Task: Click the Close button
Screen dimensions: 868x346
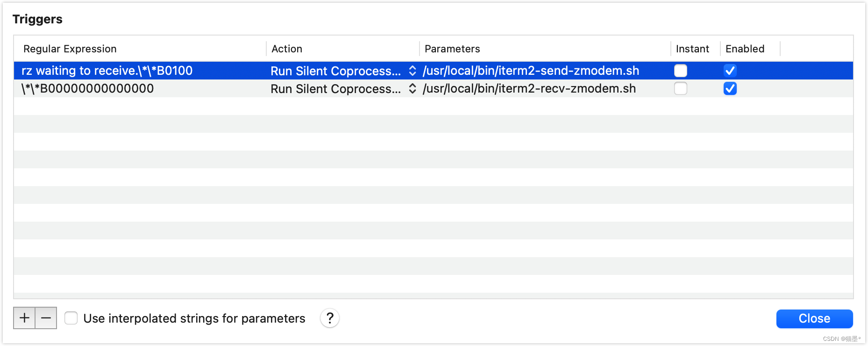Action: pyautogui.click(x=814, y=318)
